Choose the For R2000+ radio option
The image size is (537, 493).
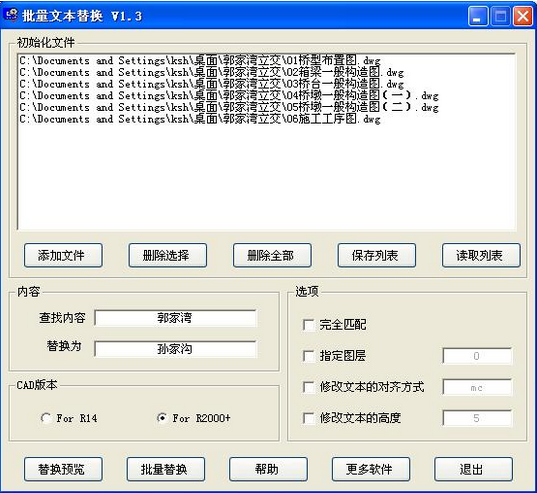click(x=162, y=418)
